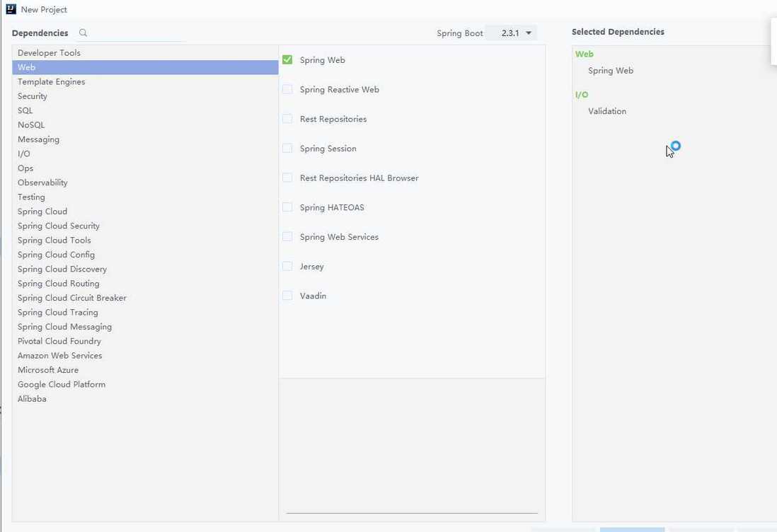Screen dimensions: 777x532
Task: Select the Spring Cloud category
Action: (x=145, y=211)
